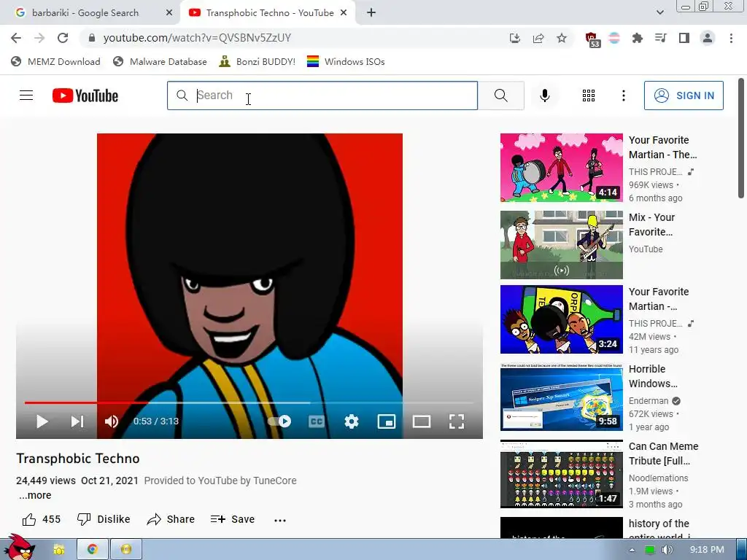Toggle theater mode view

coord(422,421)
